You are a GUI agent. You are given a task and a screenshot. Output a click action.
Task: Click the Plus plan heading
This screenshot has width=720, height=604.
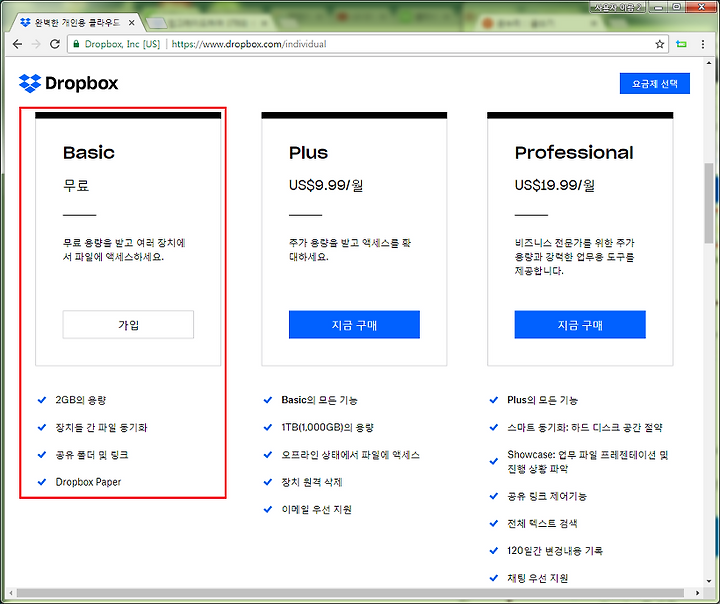(x=308, y=152)
